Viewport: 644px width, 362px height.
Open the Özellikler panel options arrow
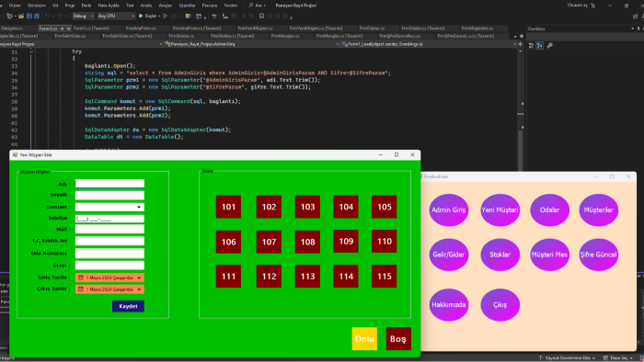(633, 28)
